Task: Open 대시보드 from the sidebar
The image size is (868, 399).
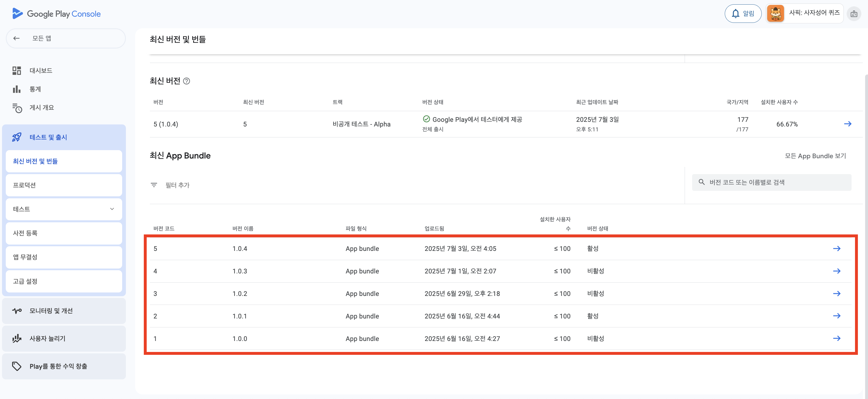Action: (x=40, y=70)
